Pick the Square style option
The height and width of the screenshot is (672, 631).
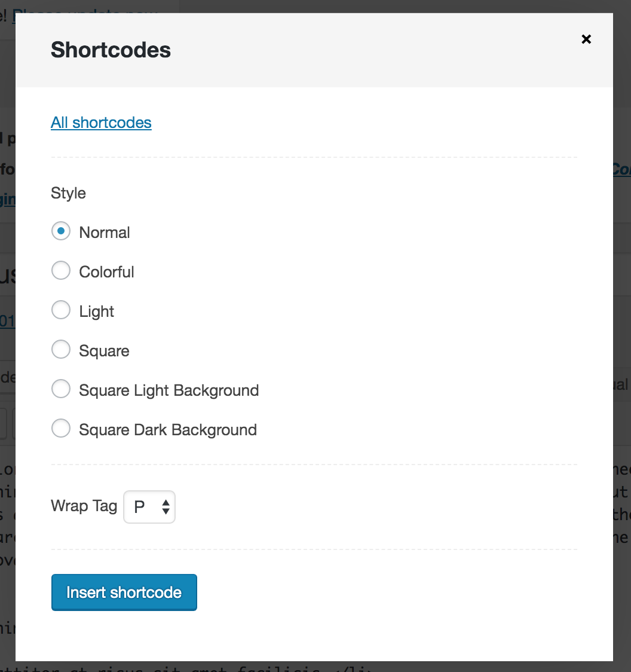point(60,349)
